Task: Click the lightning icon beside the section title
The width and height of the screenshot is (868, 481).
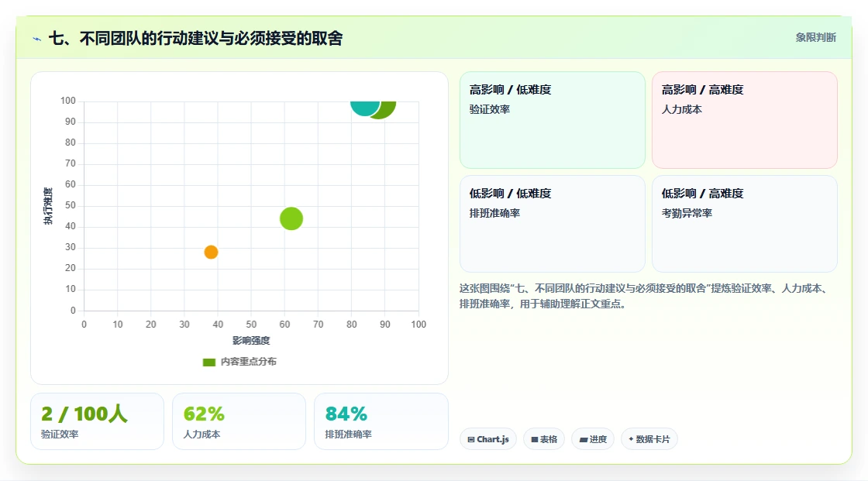Action: click(37, 39)
